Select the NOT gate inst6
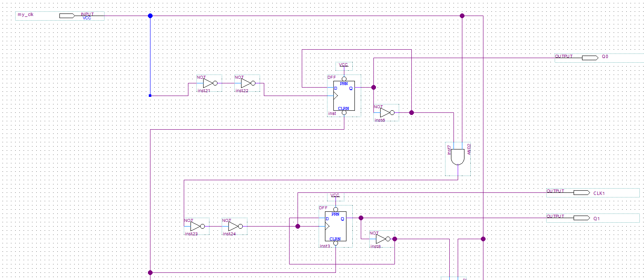The width and height of the screenshot is (644, 280). tap(384, 112)
